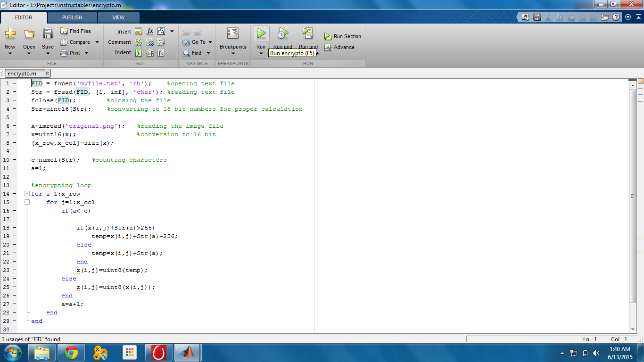Smart indent the code
The height and width of the screenshot is (362, 644).
138,53
